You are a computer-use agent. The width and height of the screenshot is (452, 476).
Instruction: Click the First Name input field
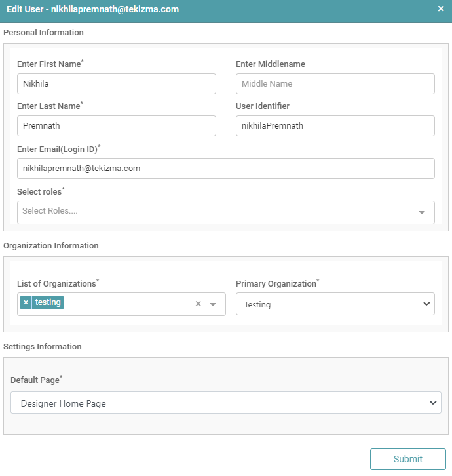coord(117,84)
